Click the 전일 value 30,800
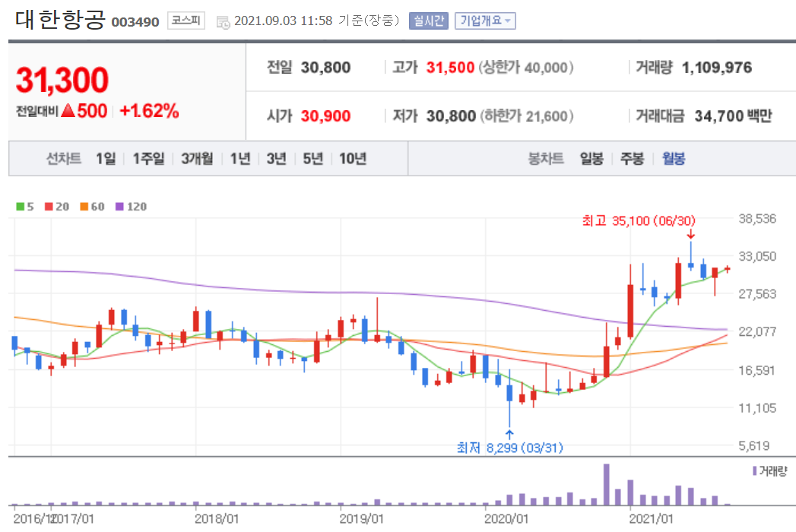The height and width of the screenshot is (532, 796). pos(326,68)
